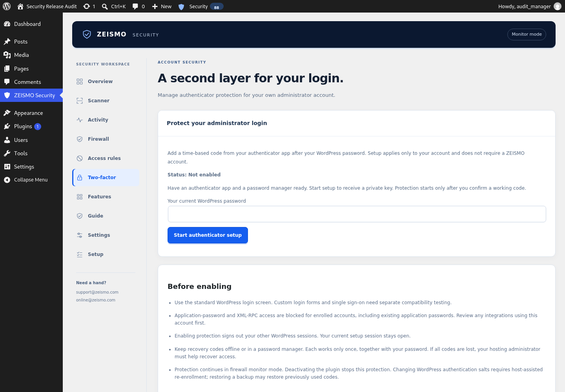Click the Overview grid icon
565x392 pixels.
tap(80, 82)
